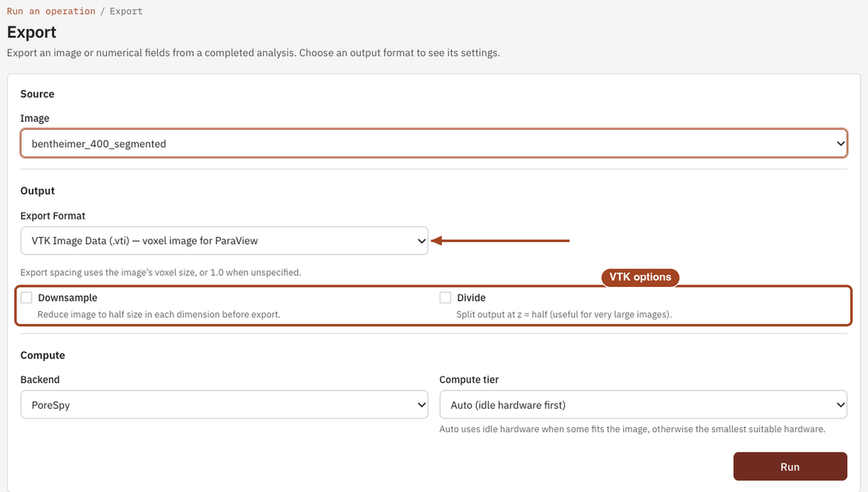Click the 'Image' field label
This screenshot has width=868, height=492.
click(35, 118)
